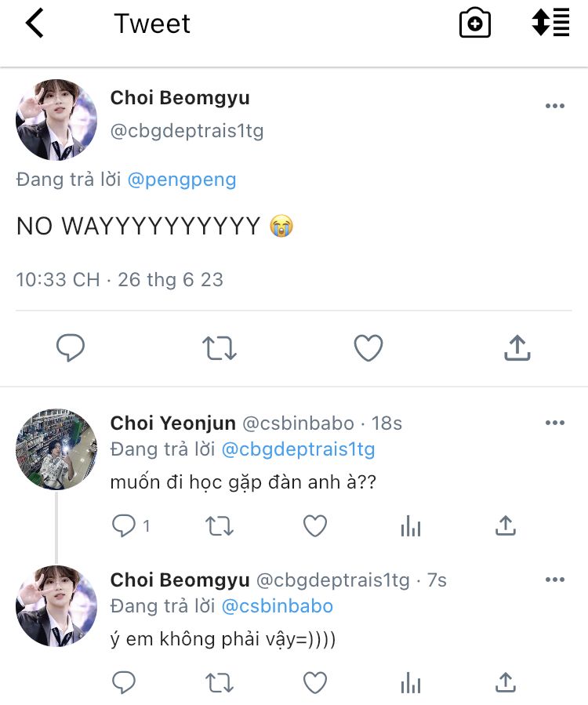View analytics for Choi Yeonjun's reply

(411, 526)
